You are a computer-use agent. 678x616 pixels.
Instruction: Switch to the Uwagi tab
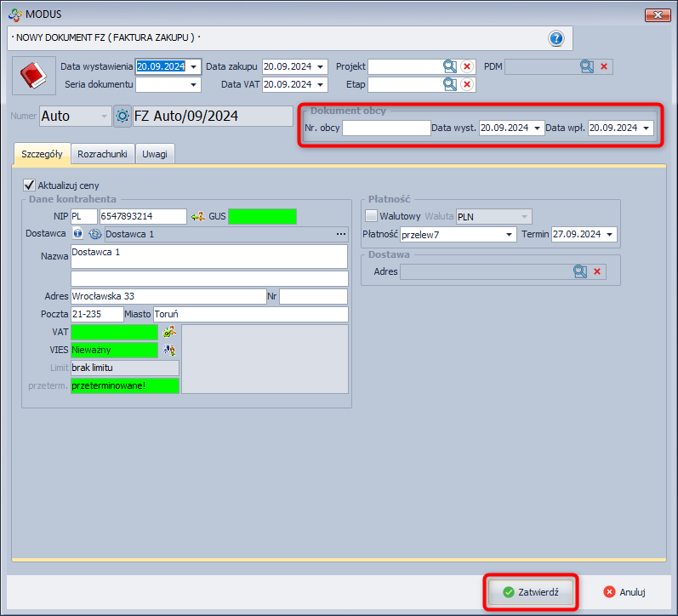(x=155, y=153)
